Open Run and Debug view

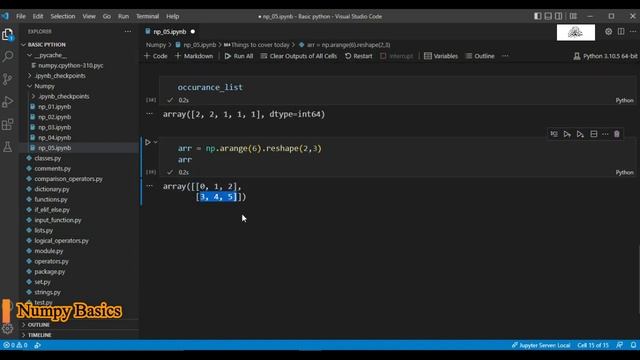[7, 102]
